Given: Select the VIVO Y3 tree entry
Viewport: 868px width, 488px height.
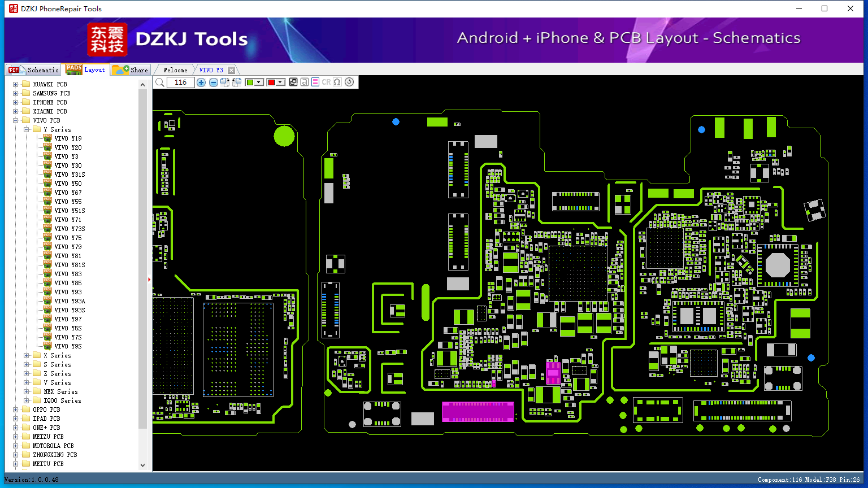Looking at the screenshot, I should pyautogui.click(x=66, y=156).
